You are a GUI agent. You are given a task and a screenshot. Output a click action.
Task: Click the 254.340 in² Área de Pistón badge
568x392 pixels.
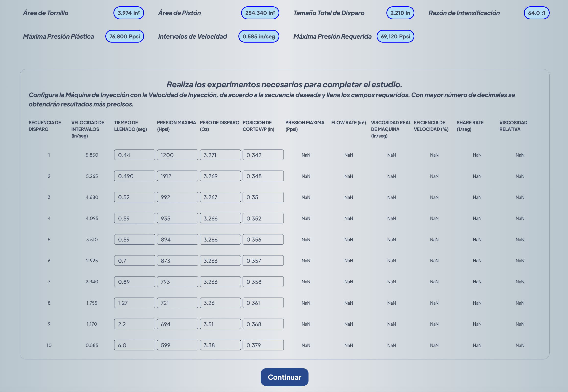coord(260,13)
